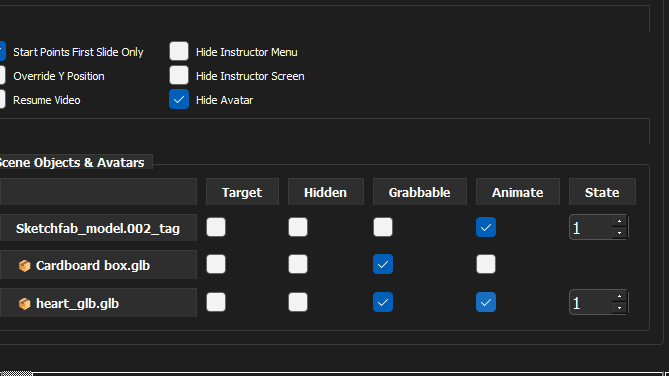
Task: Enable Hide Instructor Screen checkbox
Action: 179,75
